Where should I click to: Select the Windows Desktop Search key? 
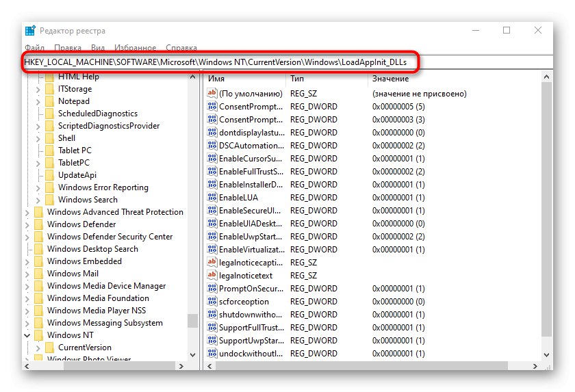(x=92, y=249)
